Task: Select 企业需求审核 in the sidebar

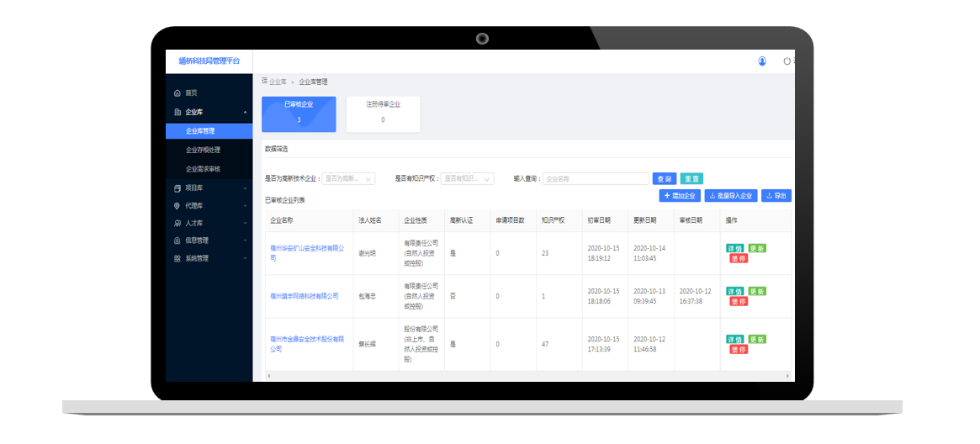Action: 203,170
